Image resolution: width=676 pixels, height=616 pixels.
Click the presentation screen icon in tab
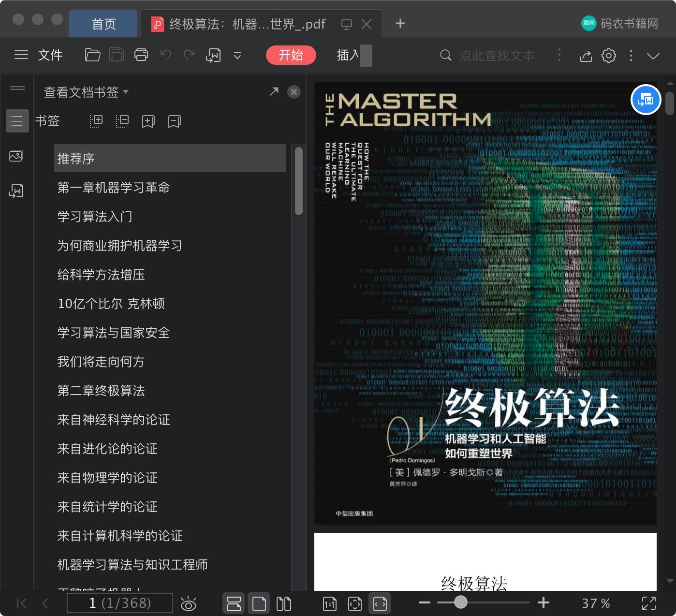[x=347, y=24]
